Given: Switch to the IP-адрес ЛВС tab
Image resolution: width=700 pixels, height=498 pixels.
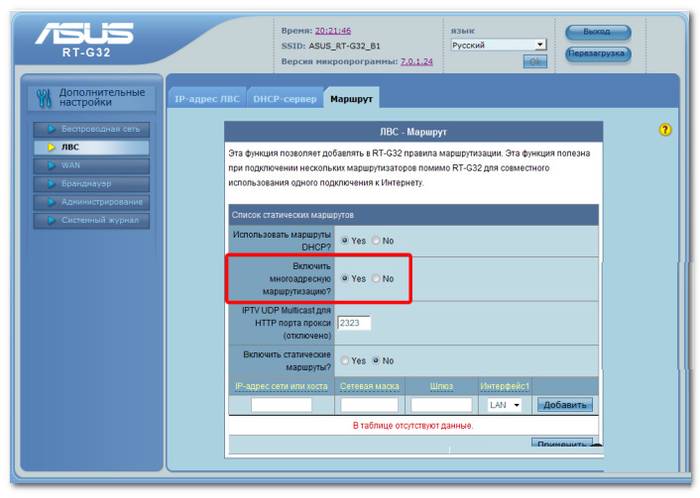Looking at the screenshot, I should tap(207, 99).
